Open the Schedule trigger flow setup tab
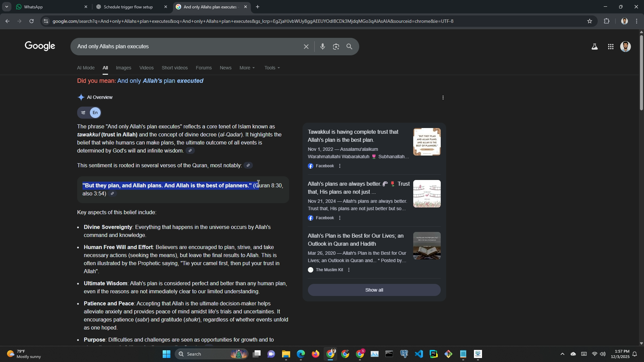The width and height of the screenshot is (644, 362). 128,7
